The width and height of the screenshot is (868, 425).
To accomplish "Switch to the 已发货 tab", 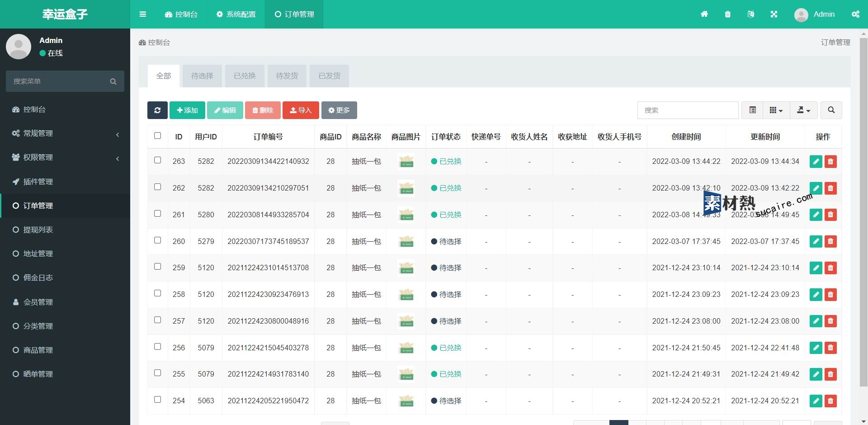I will coord(329,76).
